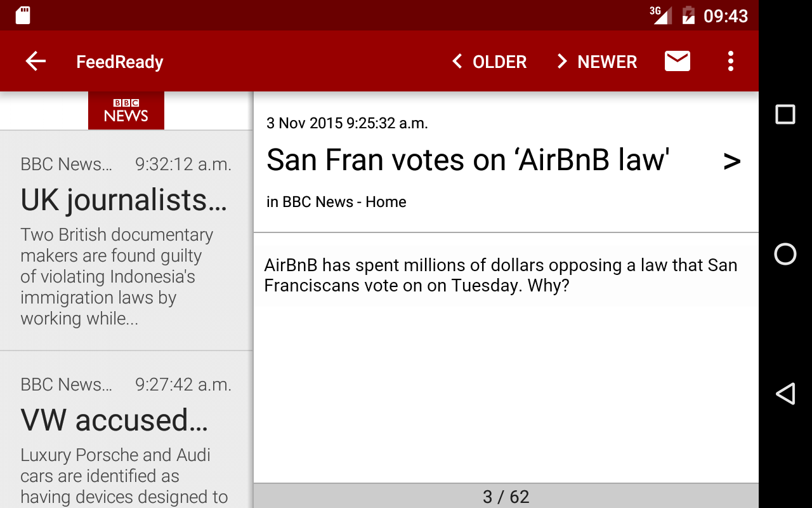Tap the Android back triangle button

[x=785, y=394]
